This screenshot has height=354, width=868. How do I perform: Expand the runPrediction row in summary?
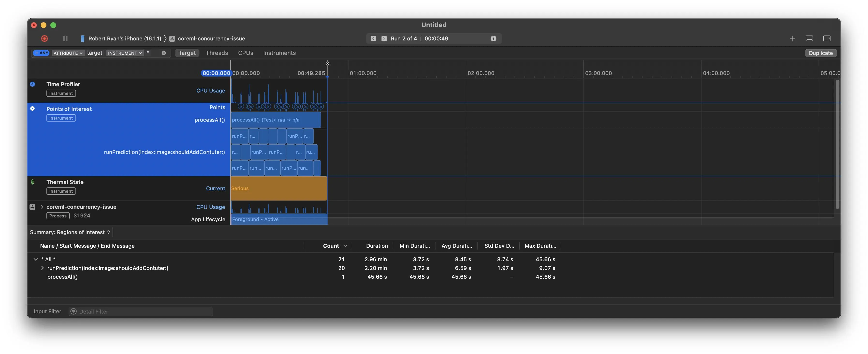(43, 268)
